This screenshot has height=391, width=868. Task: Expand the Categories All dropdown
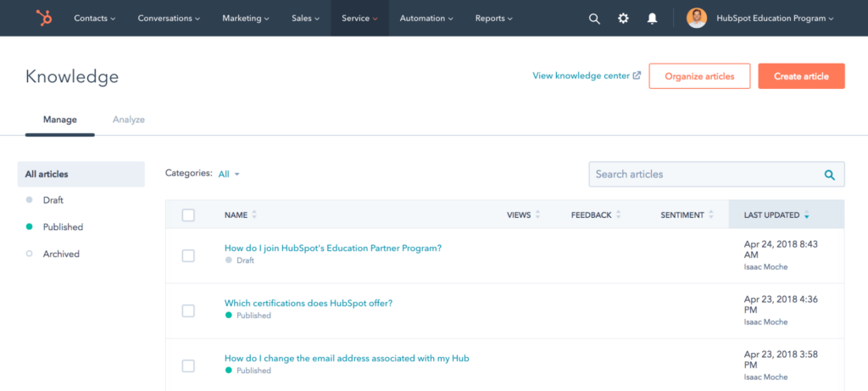coord(229,174)
